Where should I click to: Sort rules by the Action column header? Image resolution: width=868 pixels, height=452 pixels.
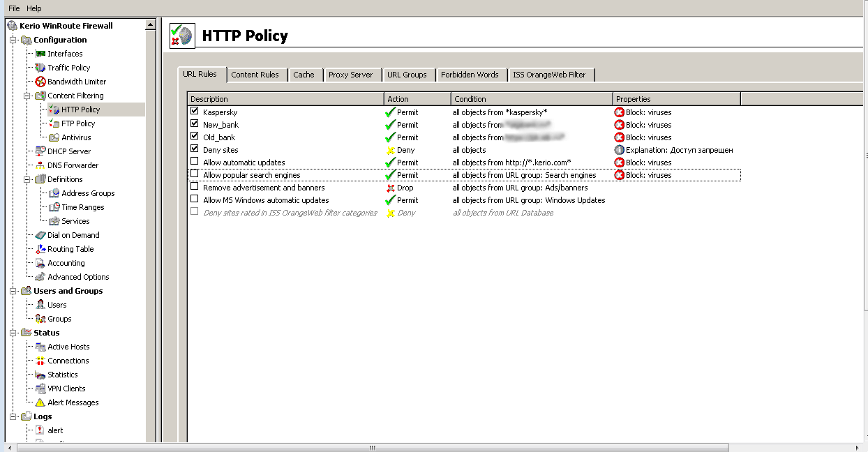coord(417,99)
